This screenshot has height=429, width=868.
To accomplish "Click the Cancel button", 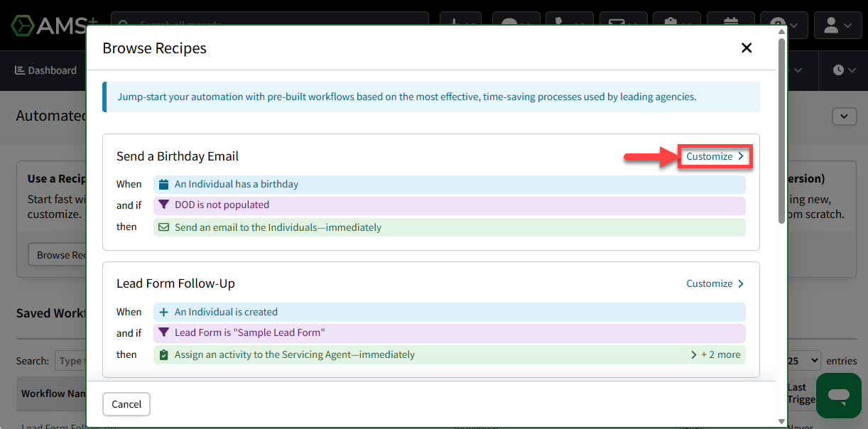I will pyautogui.click(x=126, y=404).
